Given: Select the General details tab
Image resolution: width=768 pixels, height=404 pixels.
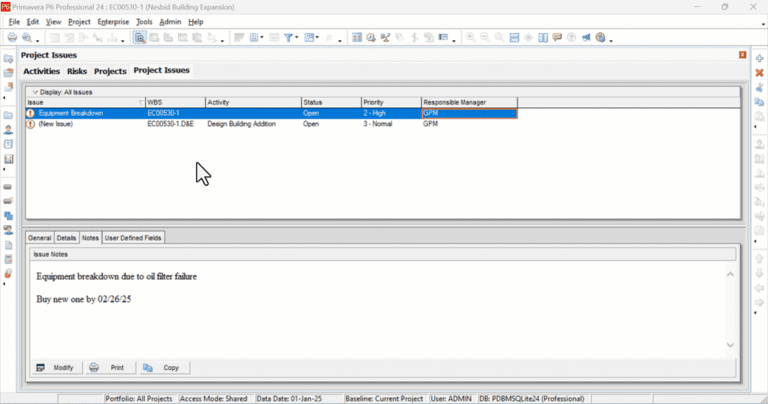Looking at the screenshot, I should tap(40, 238).
